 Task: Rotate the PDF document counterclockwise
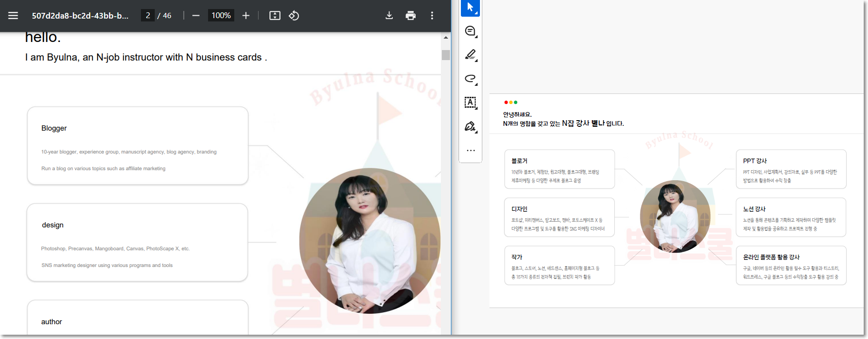point(294,16)
